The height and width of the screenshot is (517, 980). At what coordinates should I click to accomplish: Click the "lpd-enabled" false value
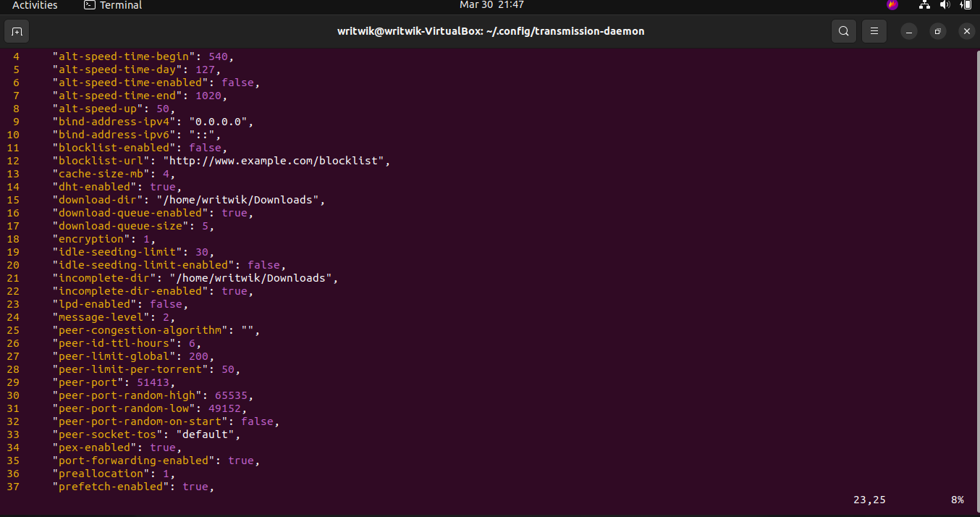click(165, 304)
